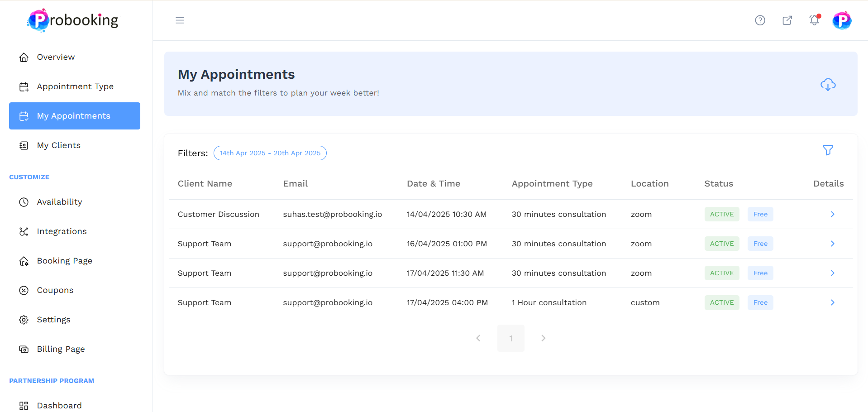Download appointments via cloud icon
Viewport: 868px width, 412px height.
pos(828,85)
